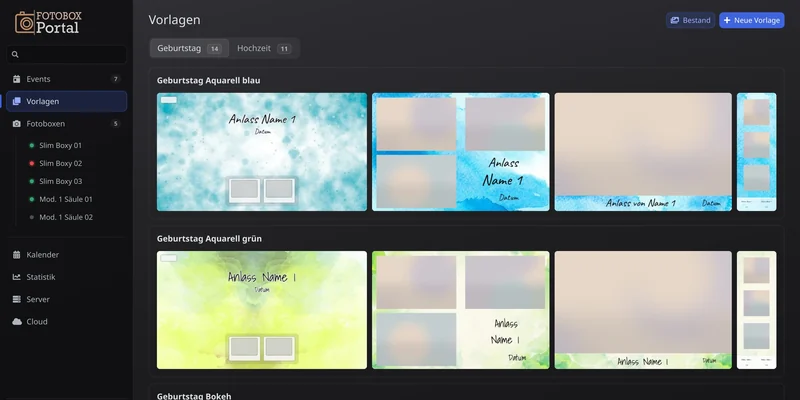Focus the sidebar search field
Screen dimensions: 800x400
pyautogui.click(x=66, y=54)
